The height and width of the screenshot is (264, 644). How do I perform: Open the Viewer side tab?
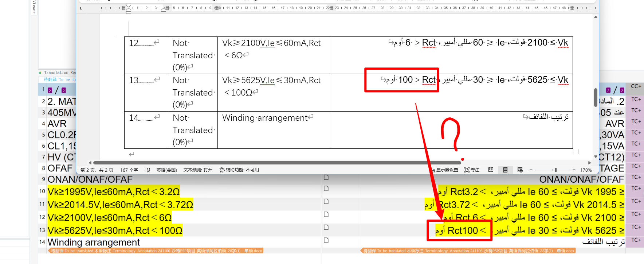pyautogui.click(x=34, y=7)
